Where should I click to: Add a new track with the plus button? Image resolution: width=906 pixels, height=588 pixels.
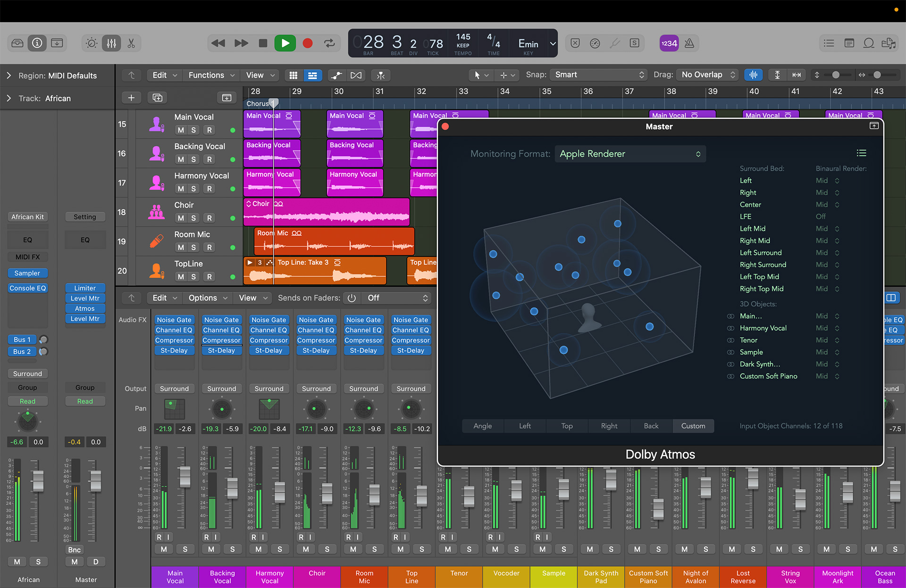coord(131,98)
